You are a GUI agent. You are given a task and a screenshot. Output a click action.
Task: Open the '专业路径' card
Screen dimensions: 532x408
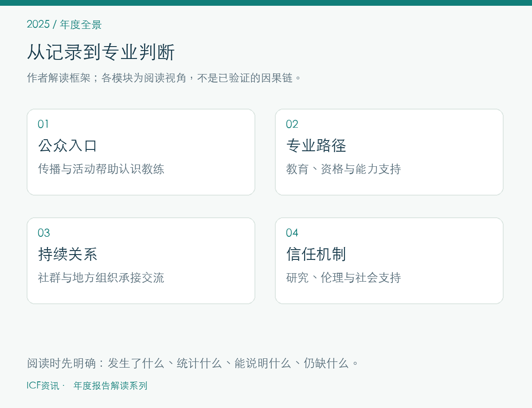pos(389,152)
